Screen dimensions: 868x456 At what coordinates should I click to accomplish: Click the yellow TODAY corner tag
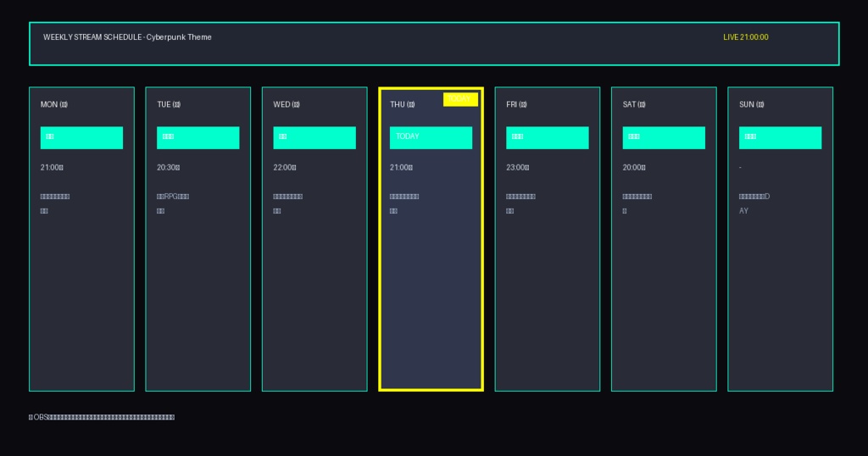[460, 99]
